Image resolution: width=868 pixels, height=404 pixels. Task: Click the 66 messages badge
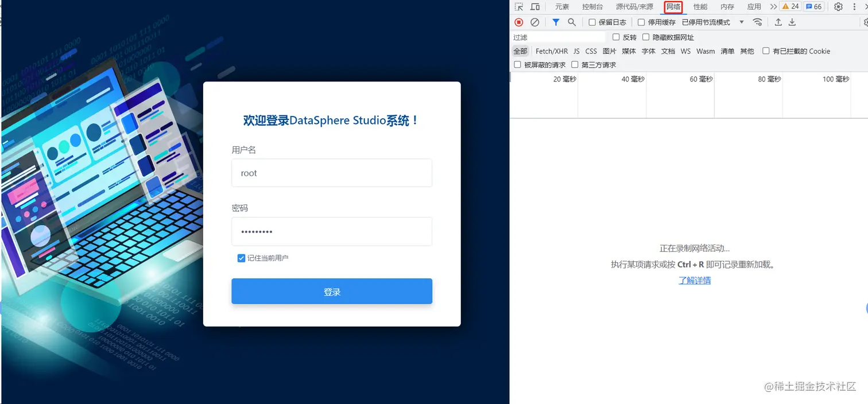click(x=813, y=7)
